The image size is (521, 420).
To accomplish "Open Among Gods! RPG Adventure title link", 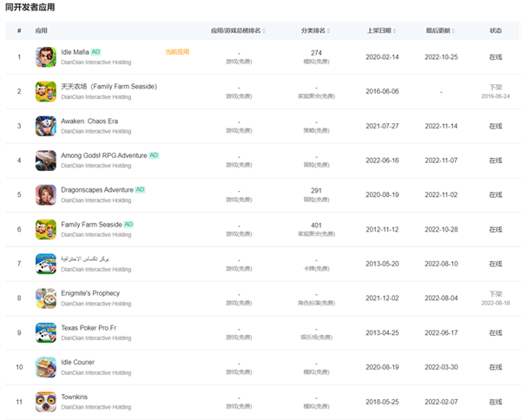I will (x=104, y=155).
